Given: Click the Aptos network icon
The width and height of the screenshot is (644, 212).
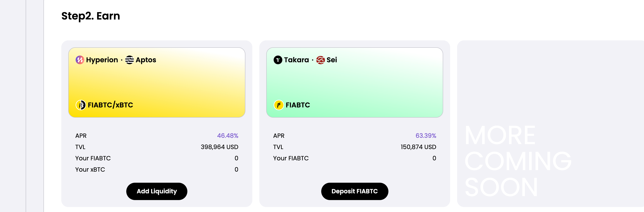Looking at the screenshot, I should coord(129,60).
